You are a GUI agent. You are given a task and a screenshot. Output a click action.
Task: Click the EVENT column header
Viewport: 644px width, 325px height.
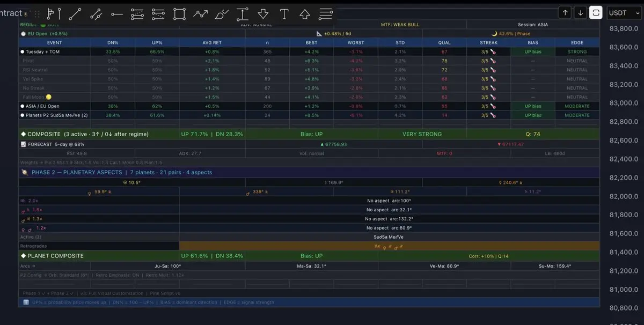click(55, 42)
